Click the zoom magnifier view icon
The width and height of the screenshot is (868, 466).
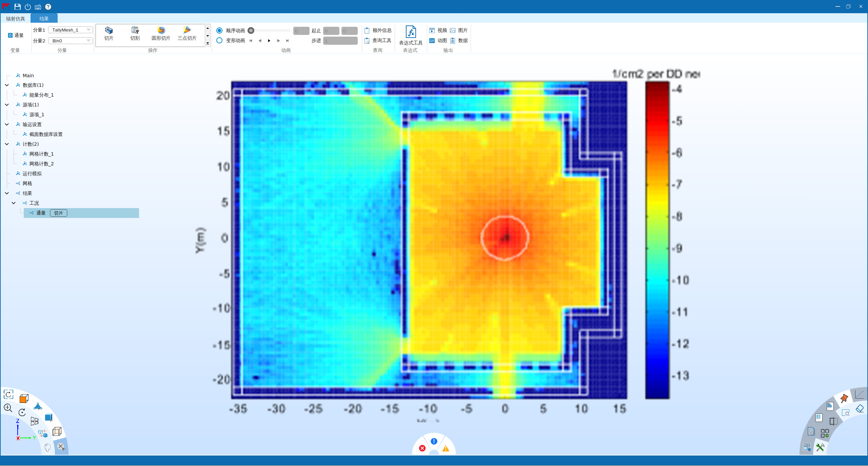click(x=8, y=408)
